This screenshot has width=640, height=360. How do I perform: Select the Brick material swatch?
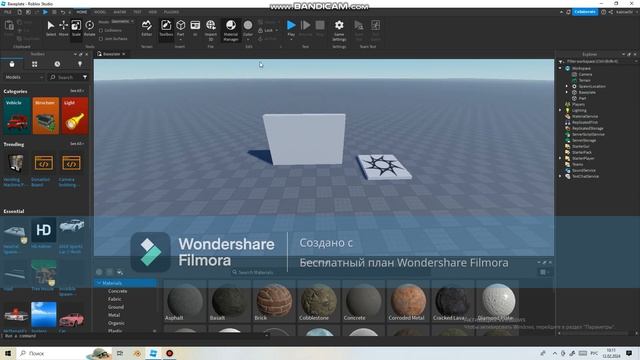(274, 301)
